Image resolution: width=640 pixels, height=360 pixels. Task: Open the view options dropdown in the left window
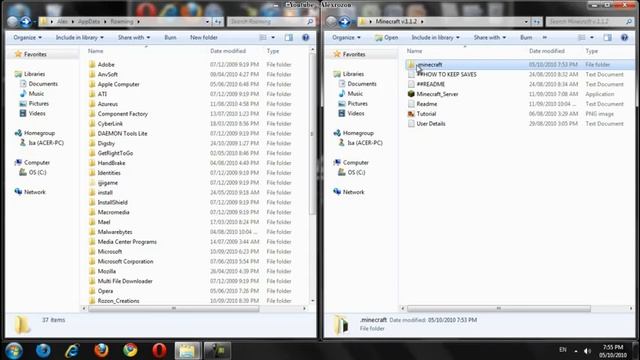[x=273, y=38]
